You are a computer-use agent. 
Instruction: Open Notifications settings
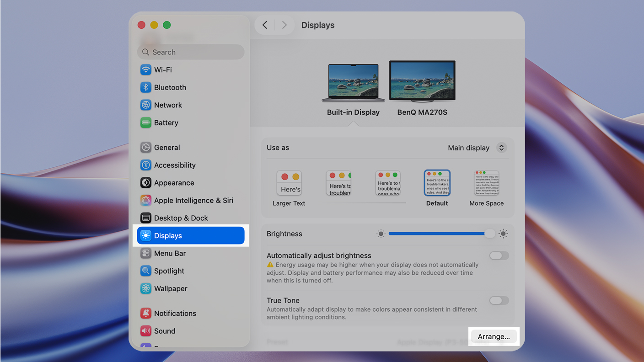(x=191, y=314)
